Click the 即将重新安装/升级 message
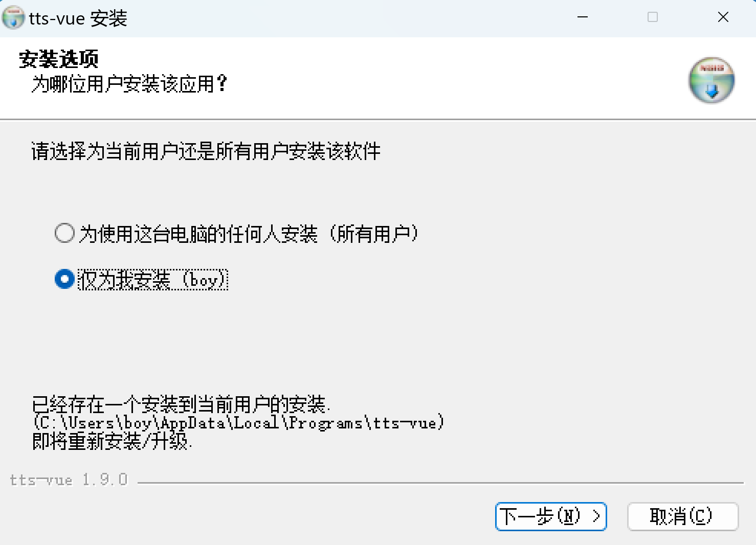756x545 pixels. point(112,441)
